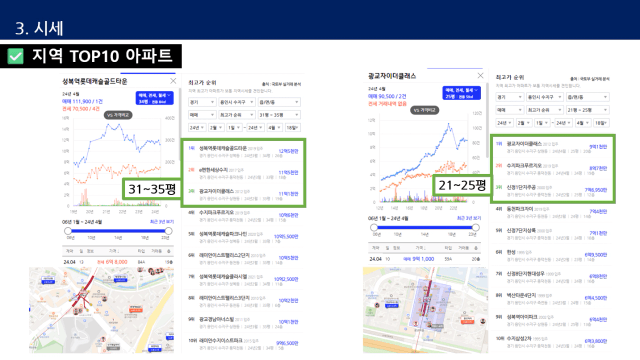This screenshot has width=640, height=360.
Task: Click 최근 3년 보기 link under 성복역롯데캐슬골드타운 chart
Action: 162,222
